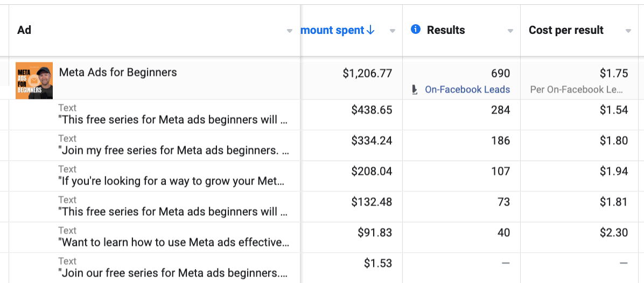Open the Results column dropdown arrow

pos(510,31)
